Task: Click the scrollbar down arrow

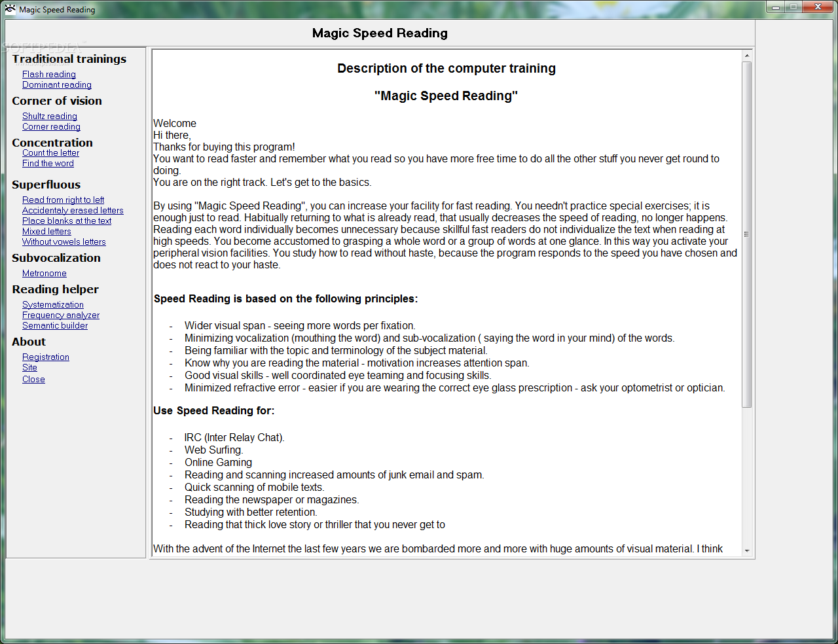Action: pyautogui.click(x=747, y=551)
